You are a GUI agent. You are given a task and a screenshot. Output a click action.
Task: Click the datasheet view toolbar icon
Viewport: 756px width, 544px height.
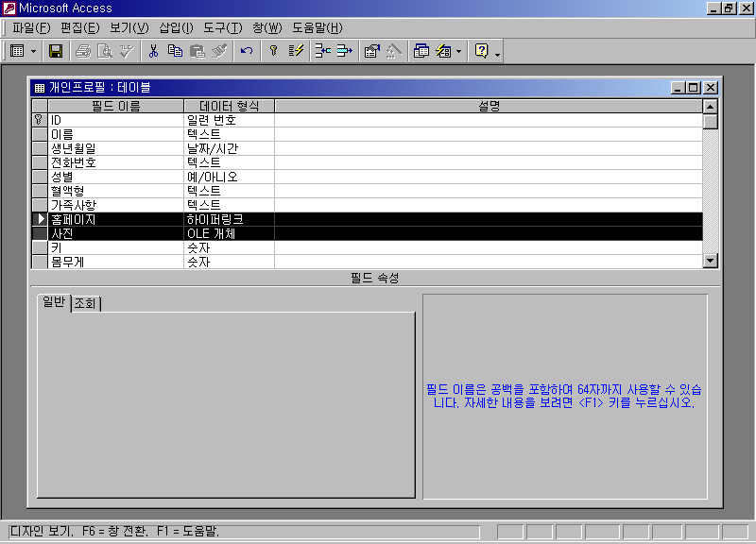pos(17,51)
